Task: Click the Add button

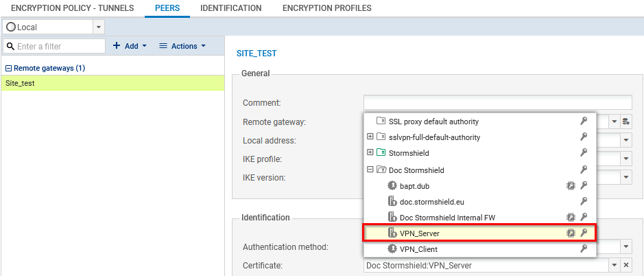Action: (x=130, y=46)
